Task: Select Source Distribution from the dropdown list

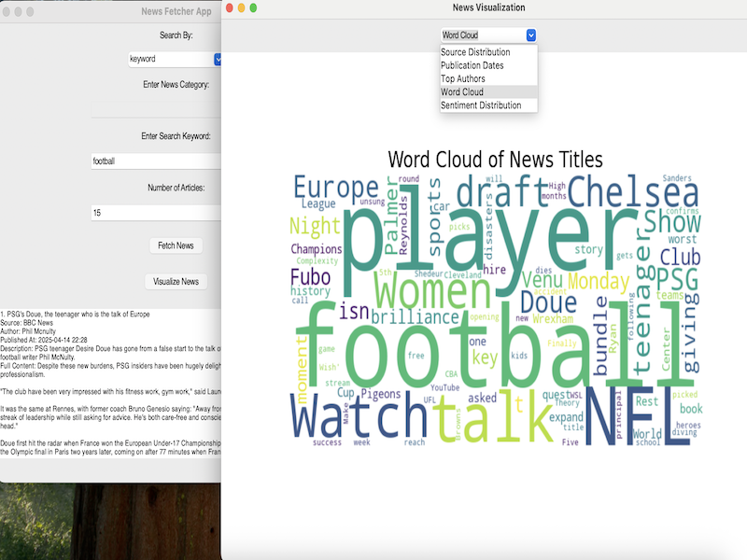Action: coord(488,52)
